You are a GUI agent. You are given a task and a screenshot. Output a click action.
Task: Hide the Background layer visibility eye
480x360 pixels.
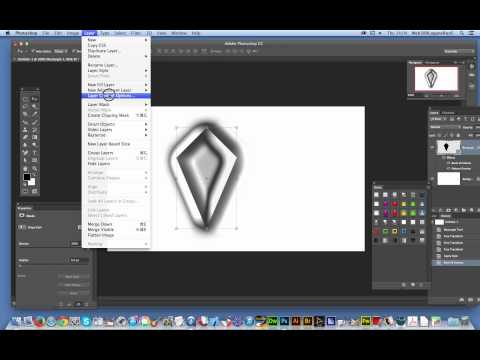point(433,179)
